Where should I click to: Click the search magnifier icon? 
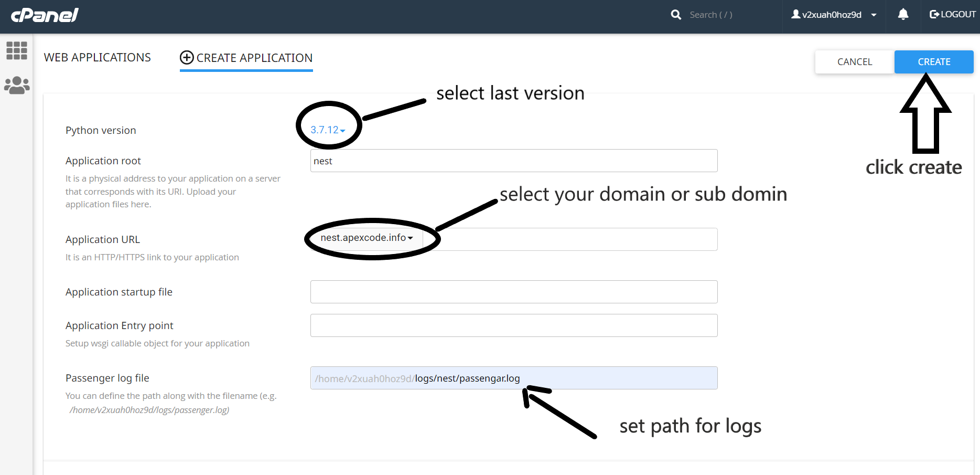coord(675,14)
